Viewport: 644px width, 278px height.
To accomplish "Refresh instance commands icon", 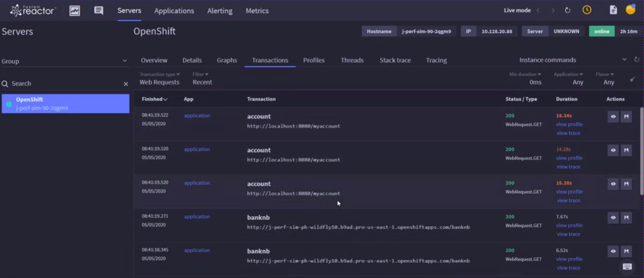I will tap(637, 60).
